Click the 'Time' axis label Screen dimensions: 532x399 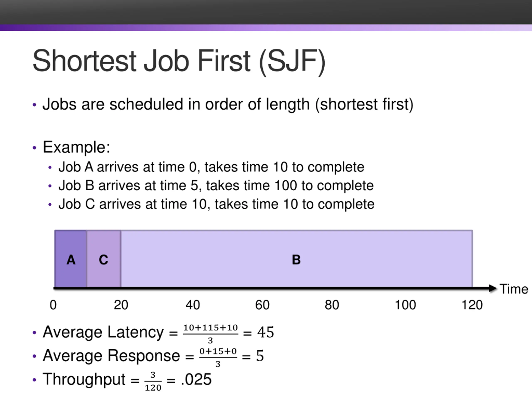tap(514, 289)
